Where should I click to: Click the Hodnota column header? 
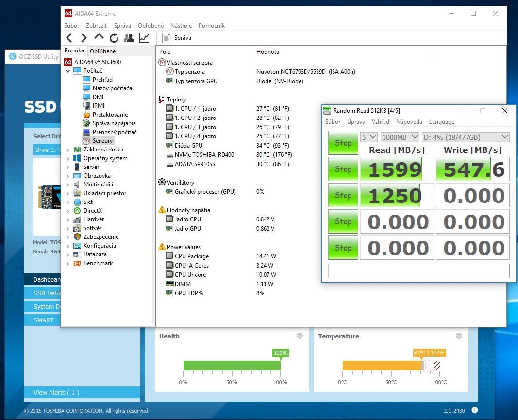pyautogui.click(x=343, y=52)
